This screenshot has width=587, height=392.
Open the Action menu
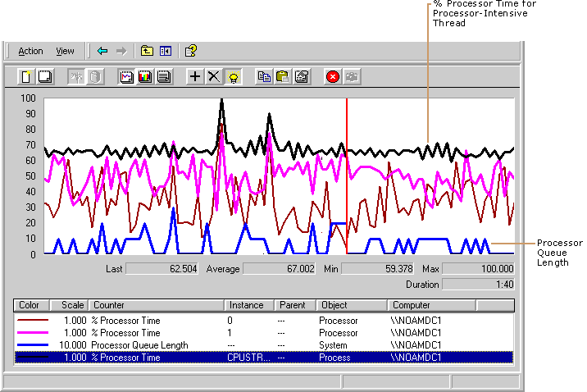click(30, 51)
